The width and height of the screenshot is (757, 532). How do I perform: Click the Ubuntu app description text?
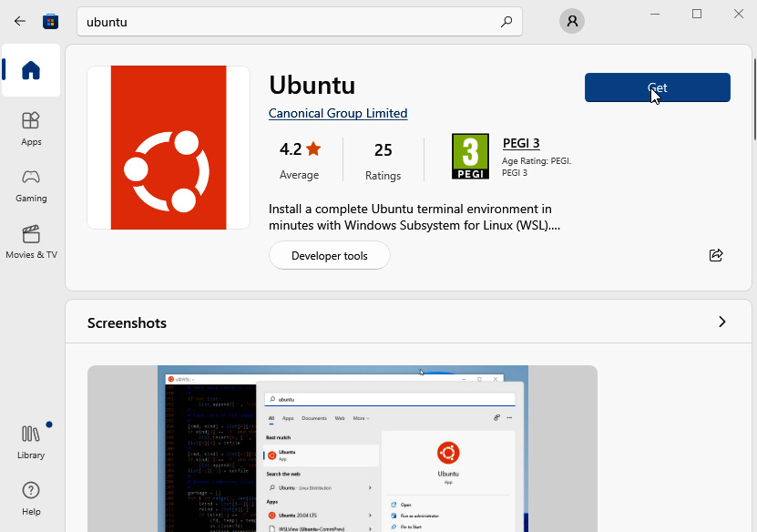[x=414, y=217]
